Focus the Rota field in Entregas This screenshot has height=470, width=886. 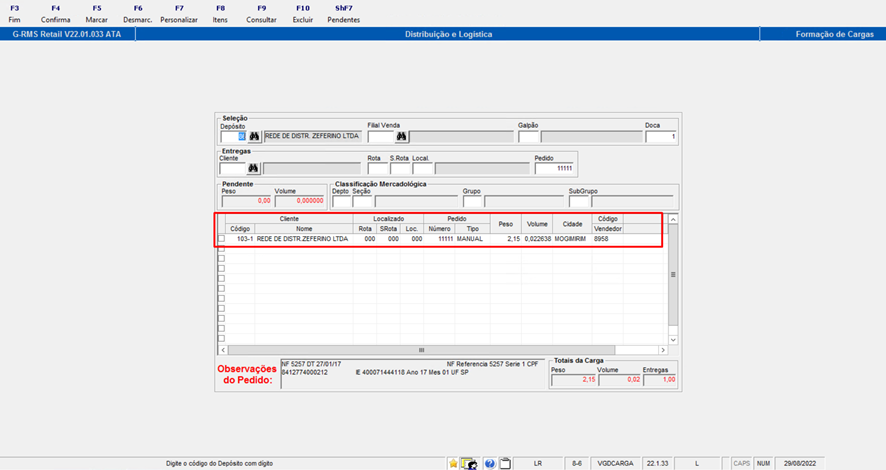point(377,168)
